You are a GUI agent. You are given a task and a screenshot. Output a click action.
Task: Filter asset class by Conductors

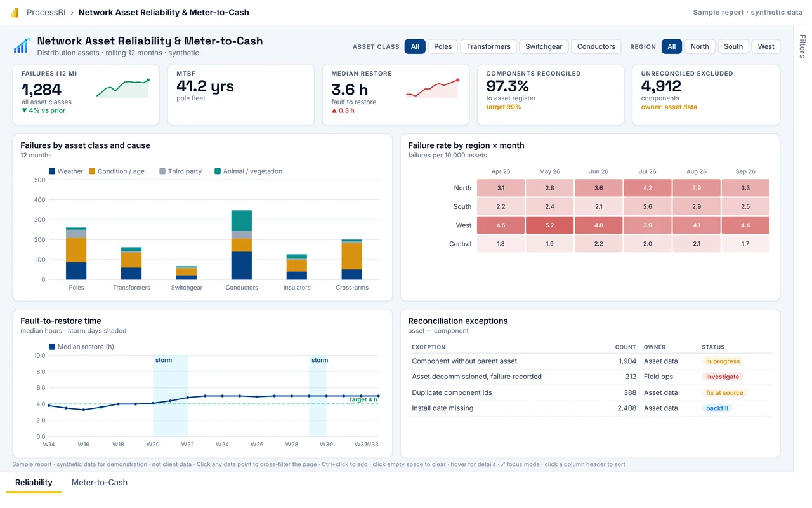596,46
